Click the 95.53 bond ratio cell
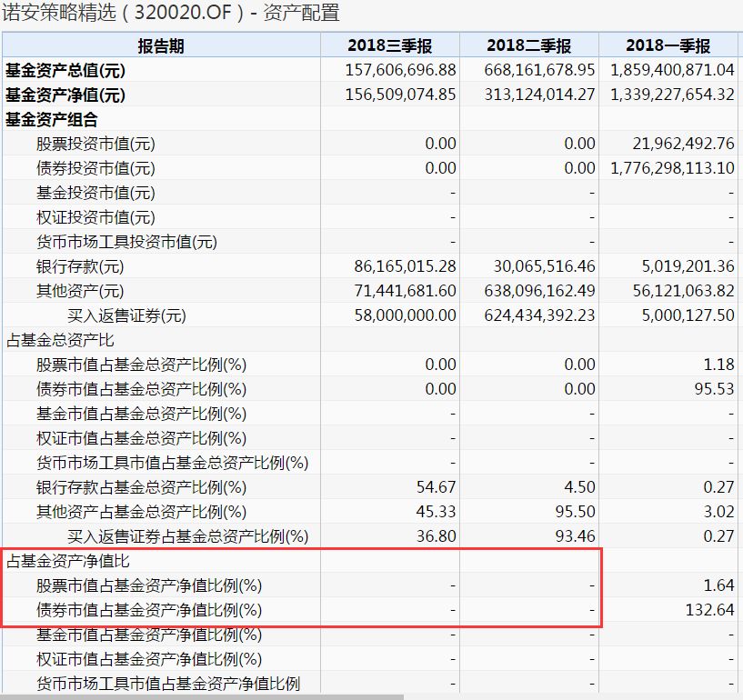Screen dimensions: 743x700 click(715, 389)
